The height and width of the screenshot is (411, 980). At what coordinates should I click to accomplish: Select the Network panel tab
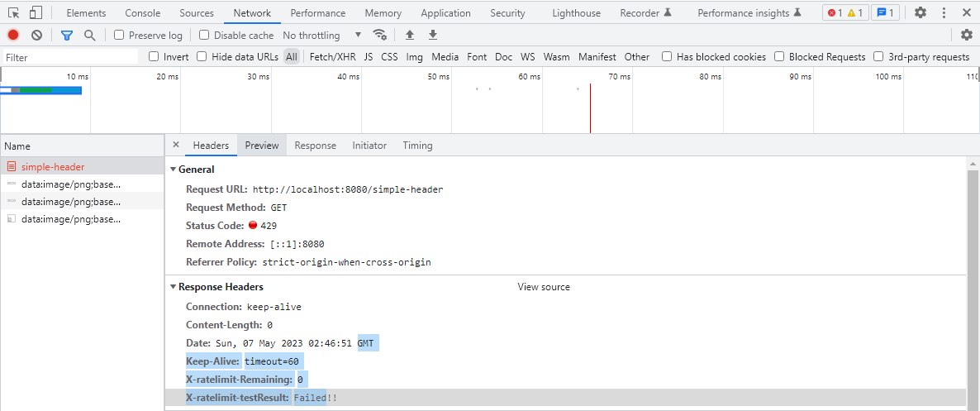[x=252, y=13]
